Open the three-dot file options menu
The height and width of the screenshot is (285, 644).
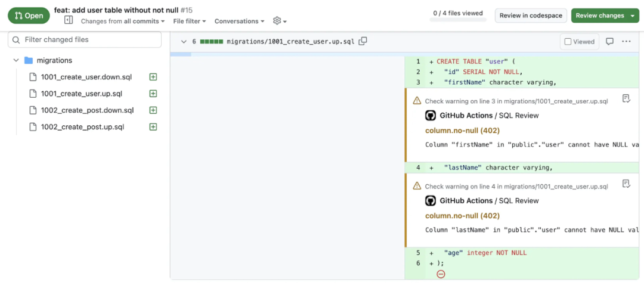pyautogui.click(x=626, y=42)
